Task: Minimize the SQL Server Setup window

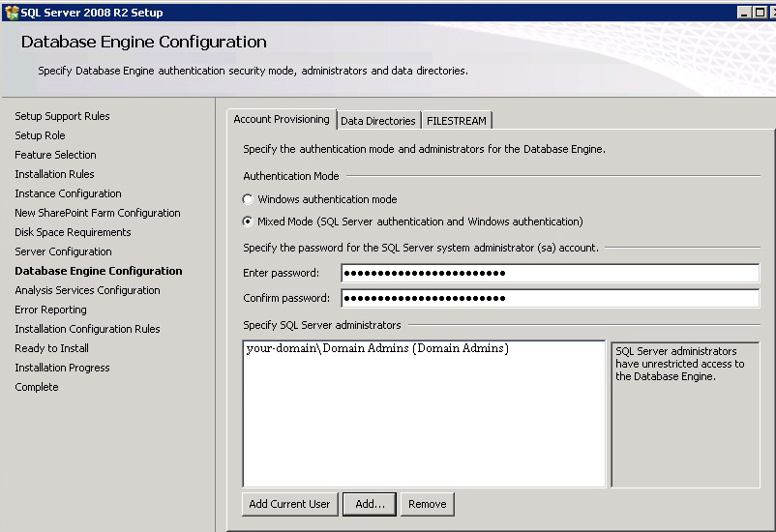Action: point(743,13)
